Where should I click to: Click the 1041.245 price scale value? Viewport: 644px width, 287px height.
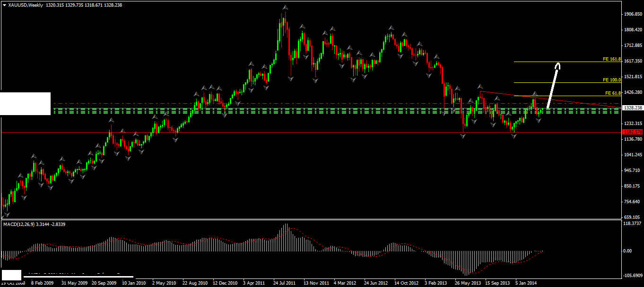(x=633, y=155)
